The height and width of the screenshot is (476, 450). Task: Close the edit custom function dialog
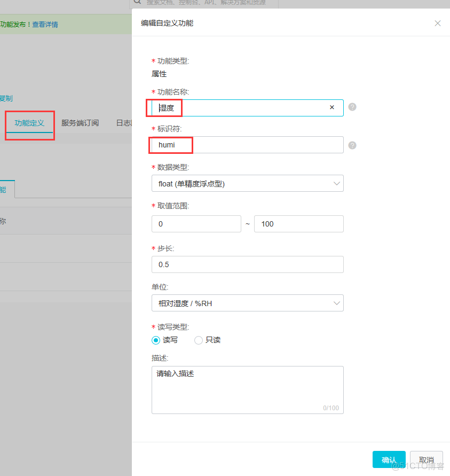click(x=438, y=24)
